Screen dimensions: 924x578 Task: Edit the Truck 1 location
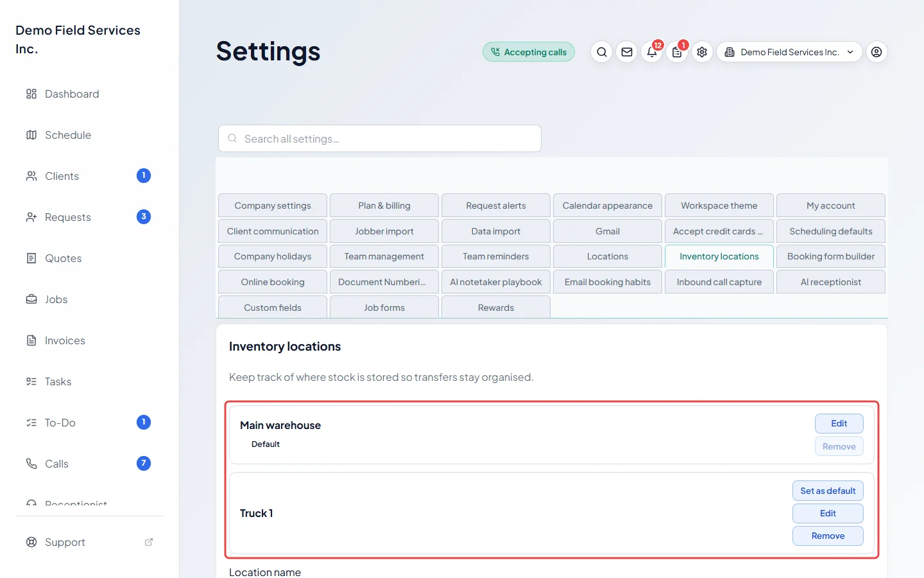tap(828, 513)
